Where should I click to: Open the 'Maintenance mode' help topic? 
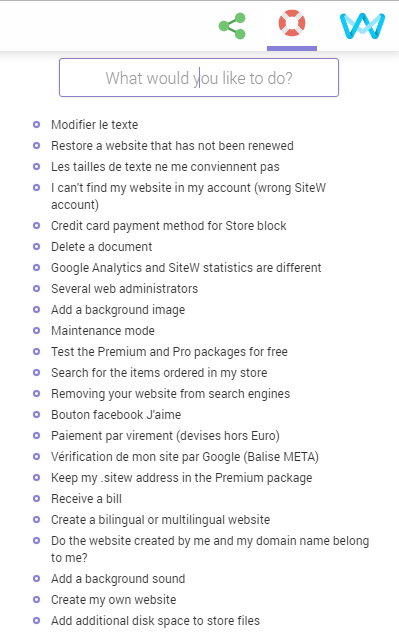pyautogui.click(x=103, y=331)
